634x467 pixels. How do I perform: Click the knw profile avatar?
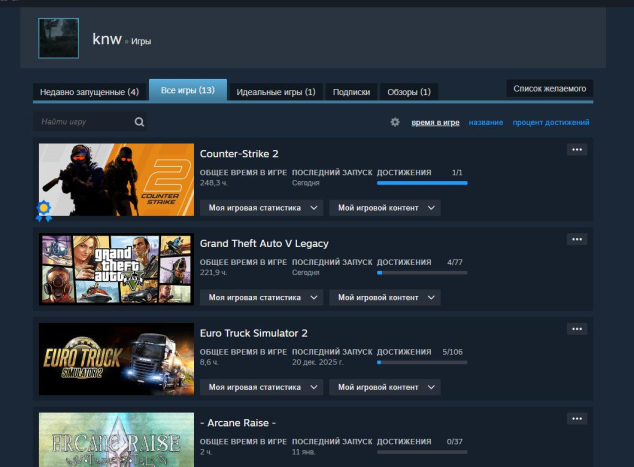58,38
